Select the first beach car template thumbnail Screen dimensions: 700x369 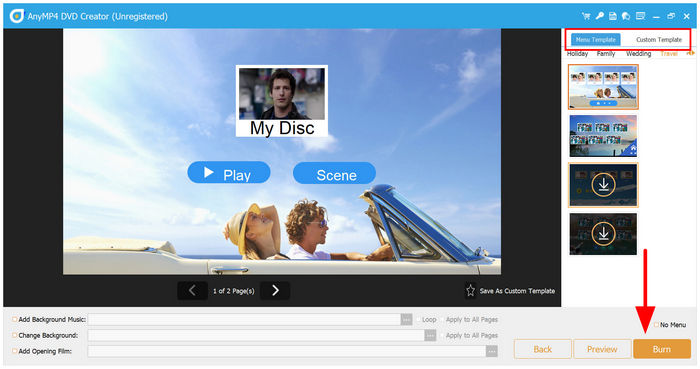[x=603, y=87]
